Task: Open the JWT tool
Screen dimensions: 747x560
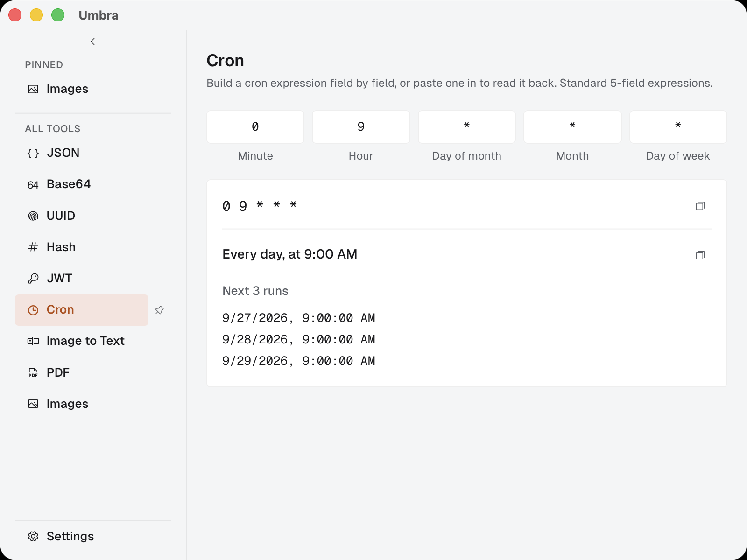Action: [x=82, y=279]
